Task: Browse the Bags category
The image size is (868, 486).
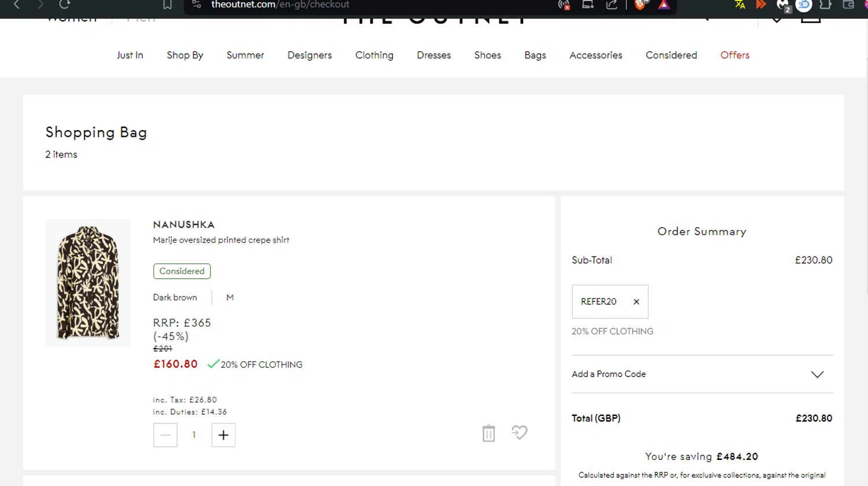Action: [535, 55]
